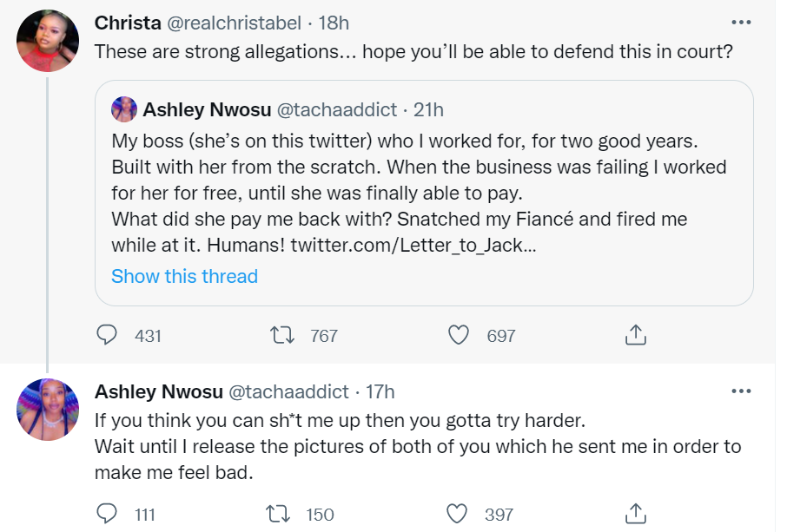Like Ashley Nwosu's reply tweet
This screenshot has width=787, height=532.
click(459, 514)
